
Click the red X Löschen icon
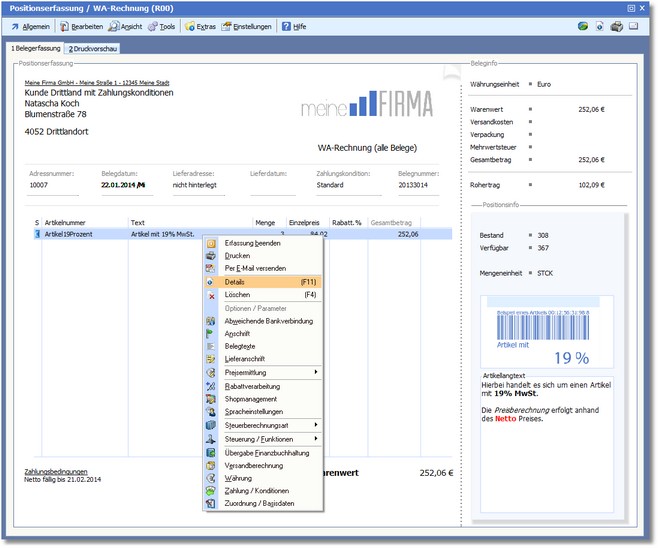tap(211, 295)
